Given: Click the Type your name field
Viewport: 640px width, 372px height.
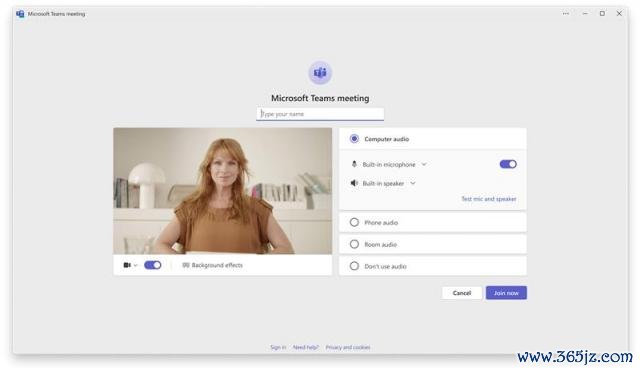Looking at the screenshot, I should tap(320, 114).
